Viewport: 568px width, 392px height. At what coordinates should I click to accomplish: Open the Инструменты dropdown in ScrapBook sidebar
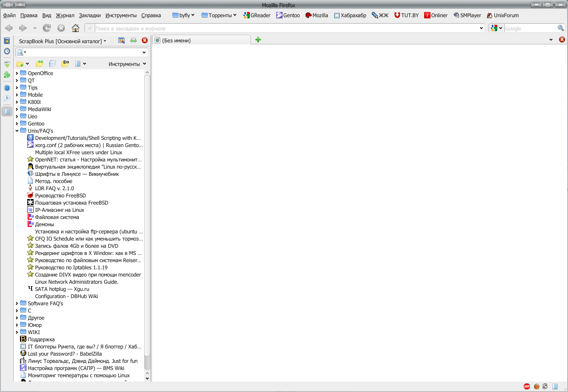pos(128,64)
